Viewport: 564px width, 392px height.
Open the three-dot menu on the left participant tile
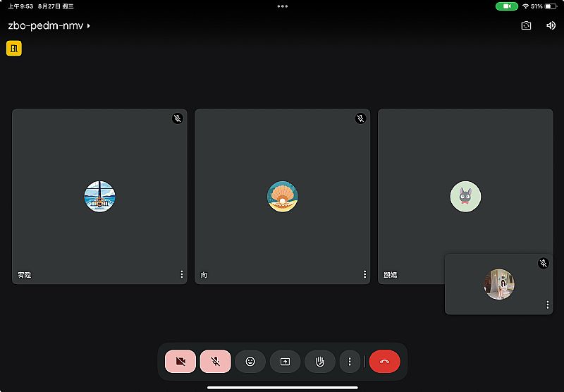pyautogui.click(x=181, y=274)
